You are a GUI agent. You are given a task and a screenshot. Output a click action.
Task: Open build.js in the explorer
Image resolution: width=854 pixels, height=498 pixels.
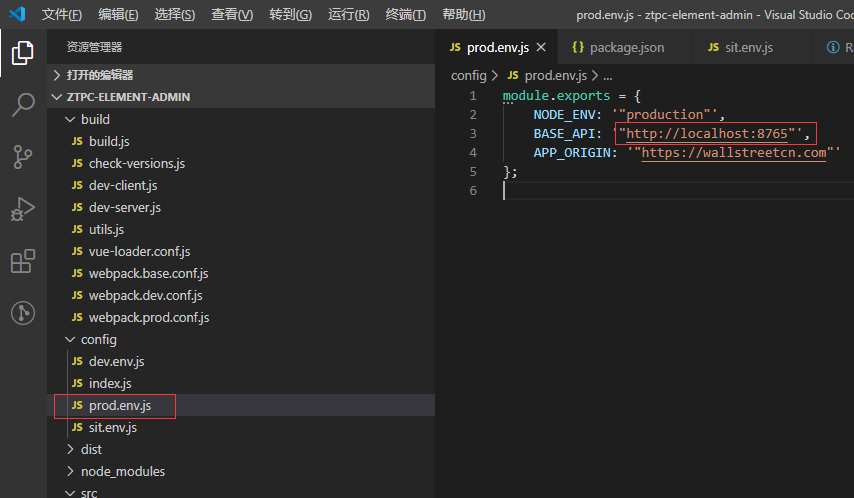point(241,141)
